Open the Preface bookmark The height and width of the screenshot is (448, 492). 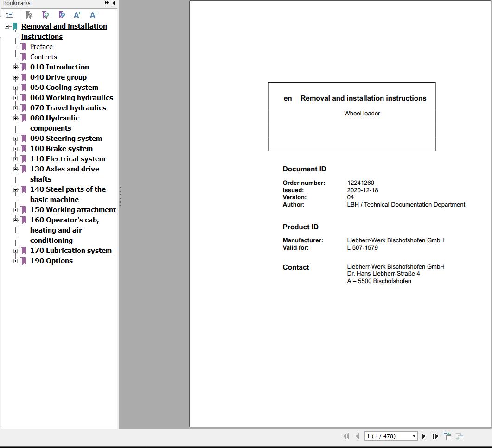click(x=41, y=47)
